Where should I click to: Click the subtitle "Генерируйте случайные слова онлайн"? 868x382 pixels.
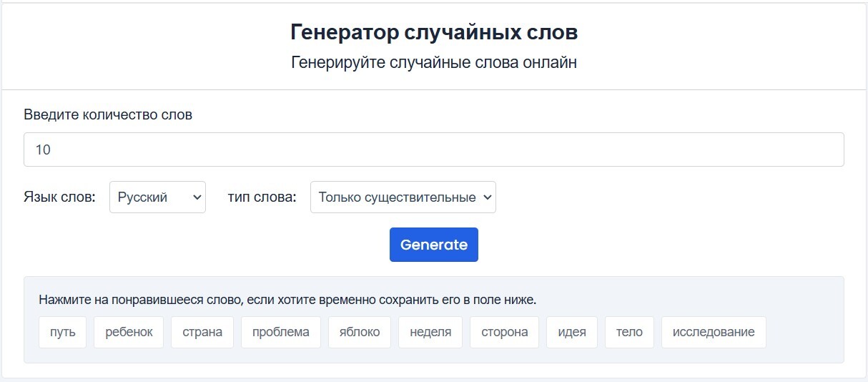[x=433, y=62]
